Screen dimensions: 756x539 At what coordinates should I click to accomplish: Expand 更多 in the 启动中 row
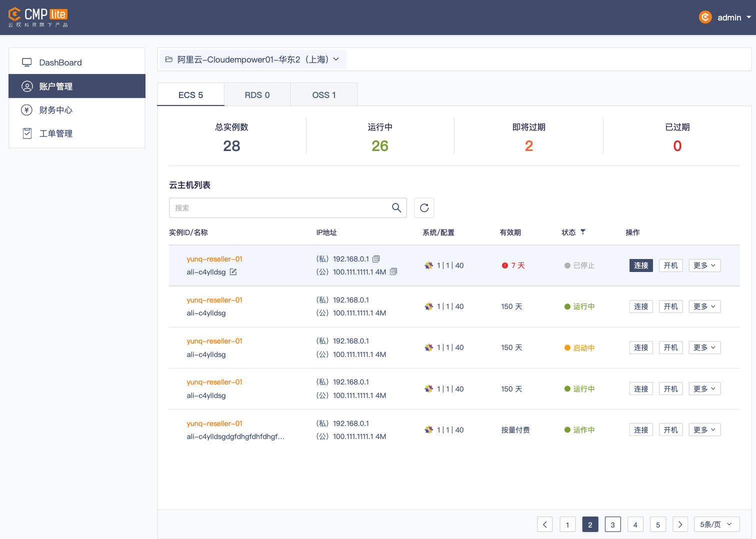tap(704, 347)
